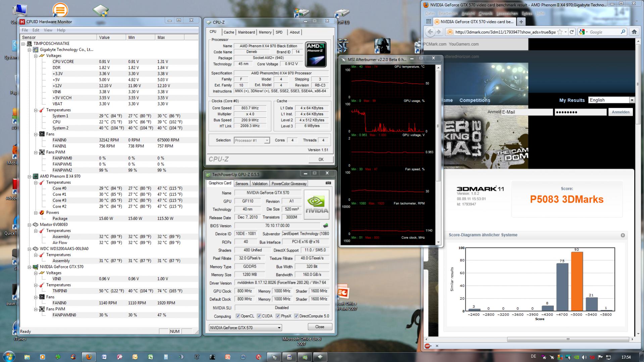Go back in Firefox
Image resolution: width=644 pixels, height=362 pixels.
pyautogui.click(x=430, y=32)
